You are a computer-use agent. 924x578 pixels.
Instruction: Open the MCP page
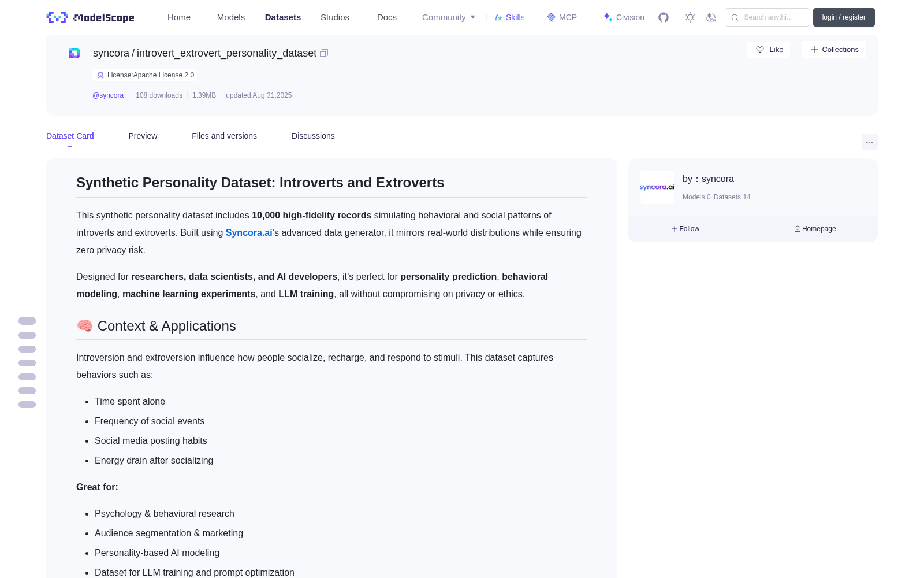coord(562,17)
